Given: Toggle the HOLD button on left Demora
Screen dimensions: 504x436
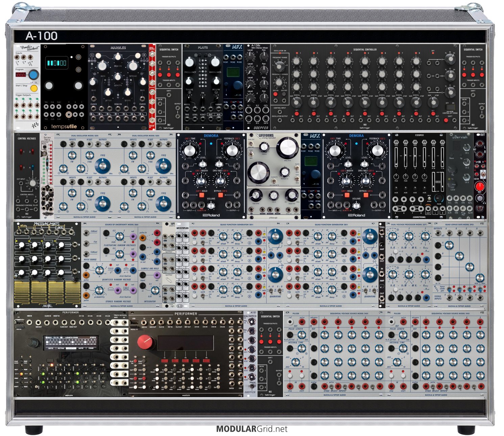Looking at the screenshot, I should click(x=201, y=195).
